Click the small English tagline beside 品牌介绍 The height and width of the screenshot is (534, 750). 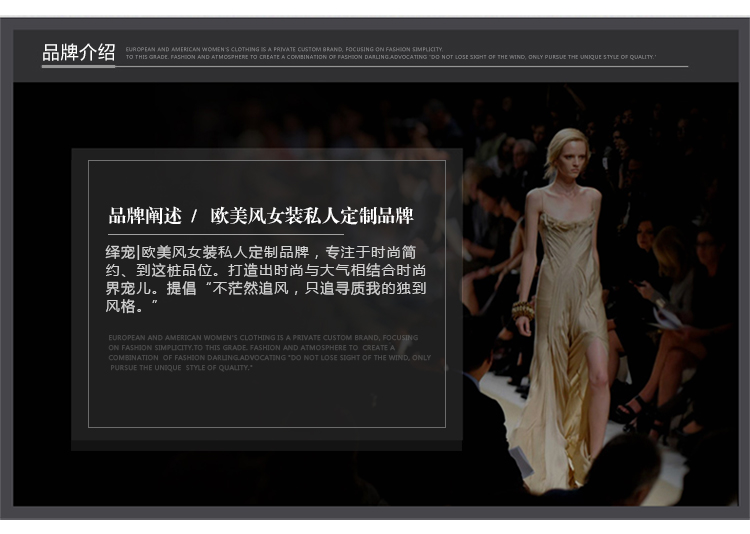click(391, 53)
